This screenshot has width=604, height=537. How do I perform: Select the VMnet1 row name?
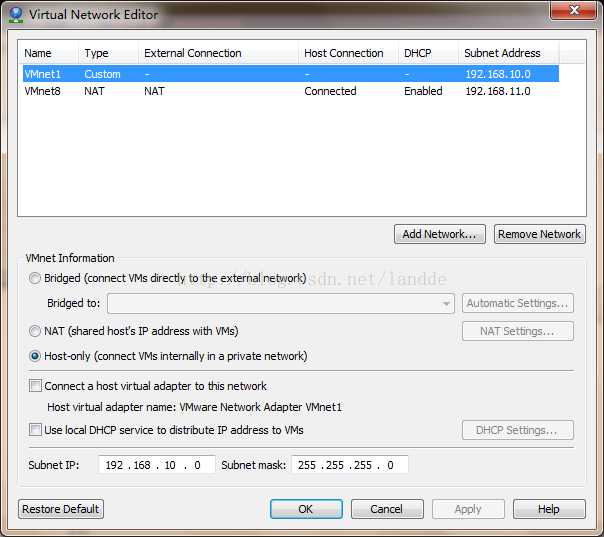coord(43,74)
